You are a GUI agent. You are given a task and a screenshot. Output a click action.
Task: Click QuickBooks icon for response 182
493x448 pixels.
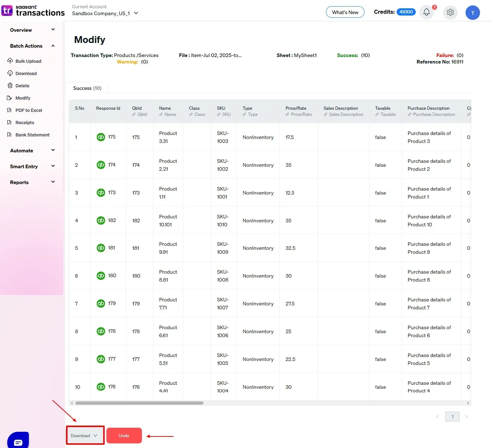tap(101, 221)
